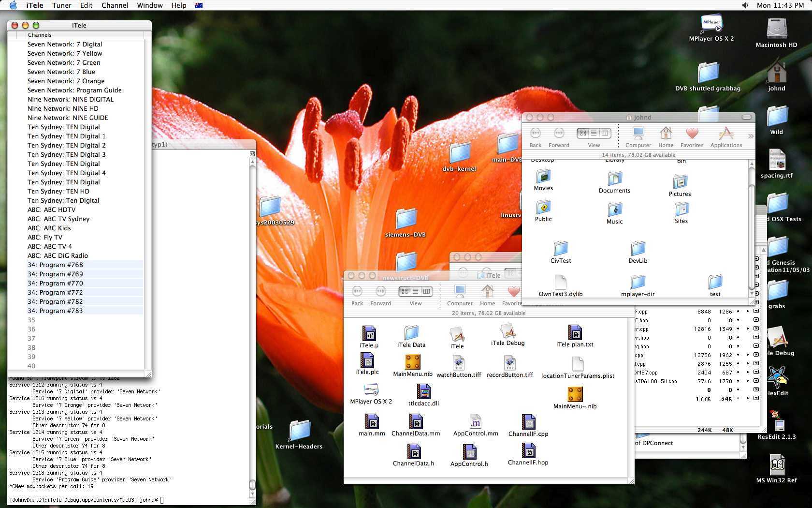
Task: Open the MainMenu.nib file icon
Action: coord(413,362)
